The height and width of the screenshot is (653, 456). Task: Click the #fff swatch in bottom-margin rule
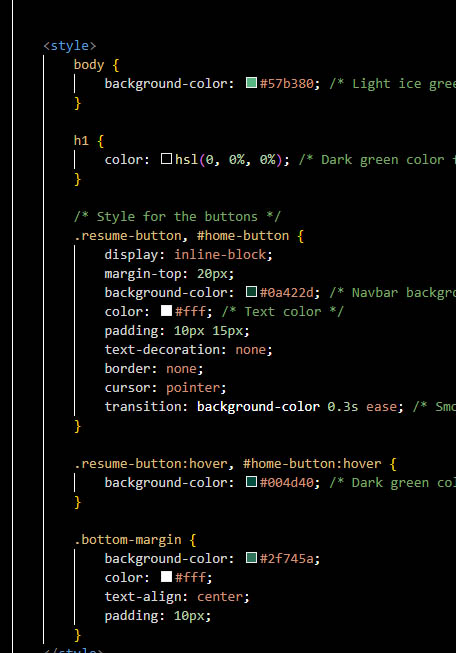(x=166, y=576)
